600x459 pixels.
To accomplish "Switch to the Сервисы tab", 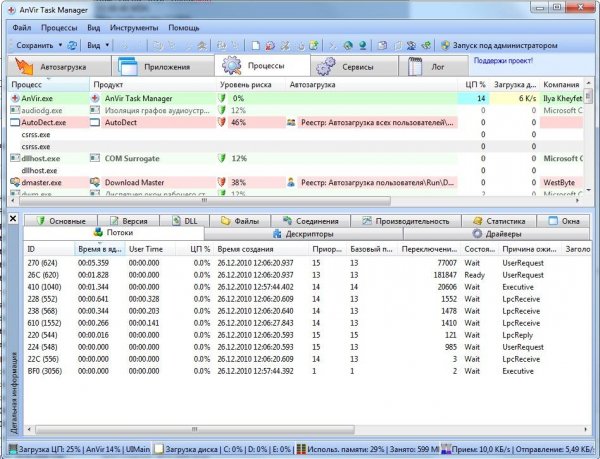I will pos(354,67).
